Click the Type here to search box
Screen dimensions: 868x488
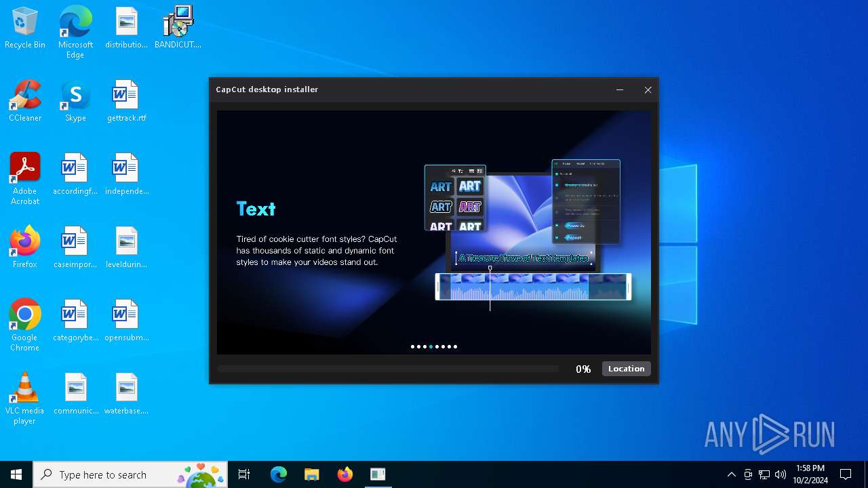[x=130, y=474]
